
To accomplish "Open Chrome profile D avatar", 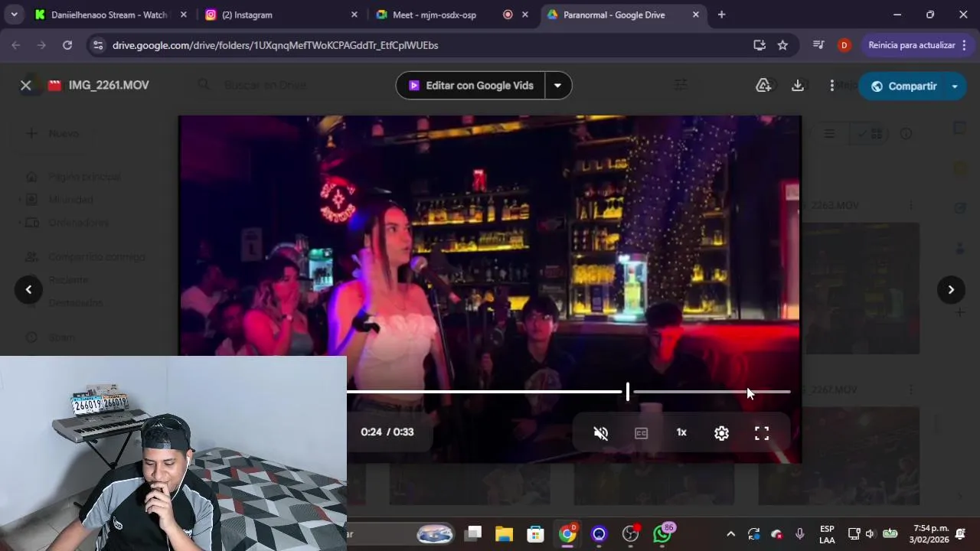I will coord(844,45).
